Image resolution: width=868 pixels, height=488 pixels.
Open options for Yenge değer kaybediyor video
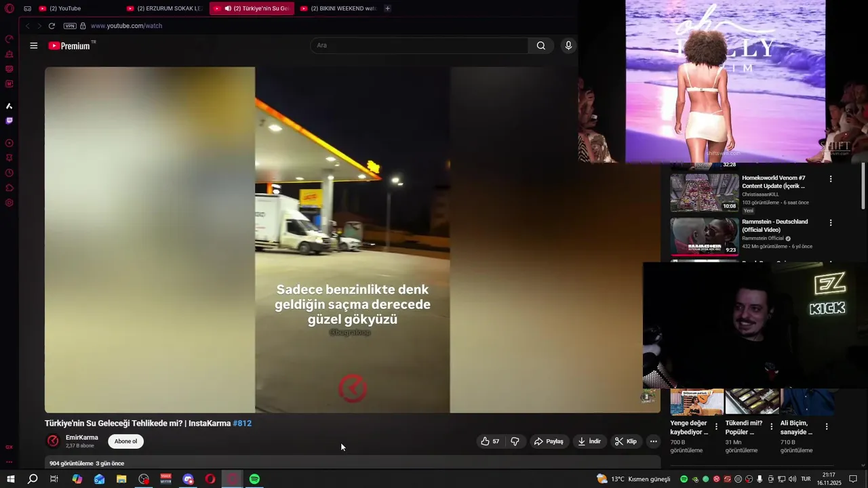pyautogui.click(x=716, y=426)
